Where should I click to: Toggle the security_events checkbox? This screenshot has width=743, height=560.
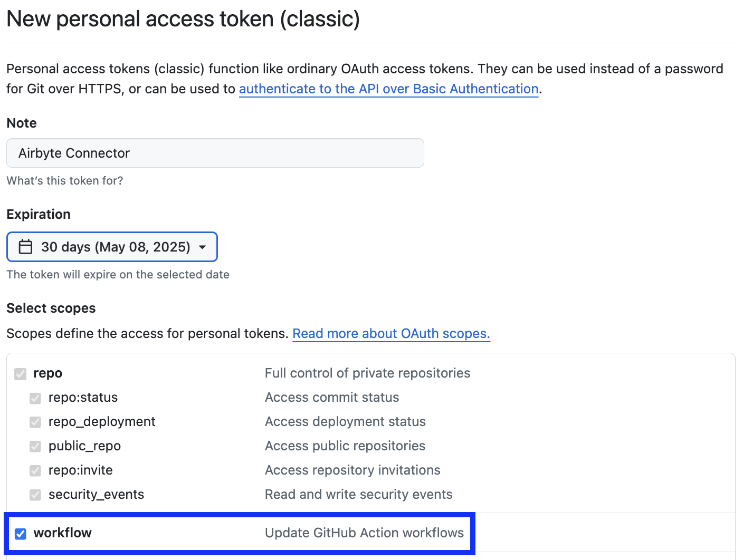(x=35, y=495)
